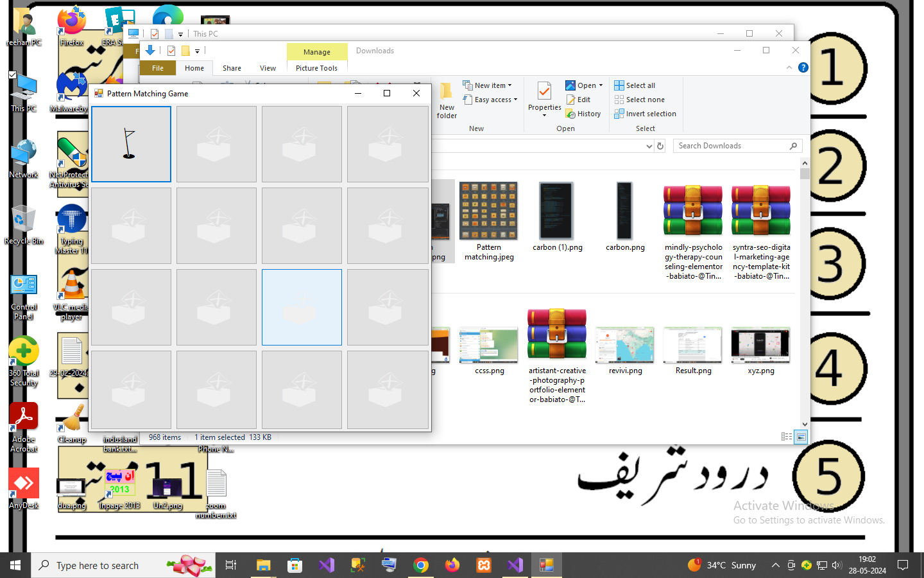Open the dropdown arrow next to Open
Viewport: 924px width, 578px height.
[601, 85]
